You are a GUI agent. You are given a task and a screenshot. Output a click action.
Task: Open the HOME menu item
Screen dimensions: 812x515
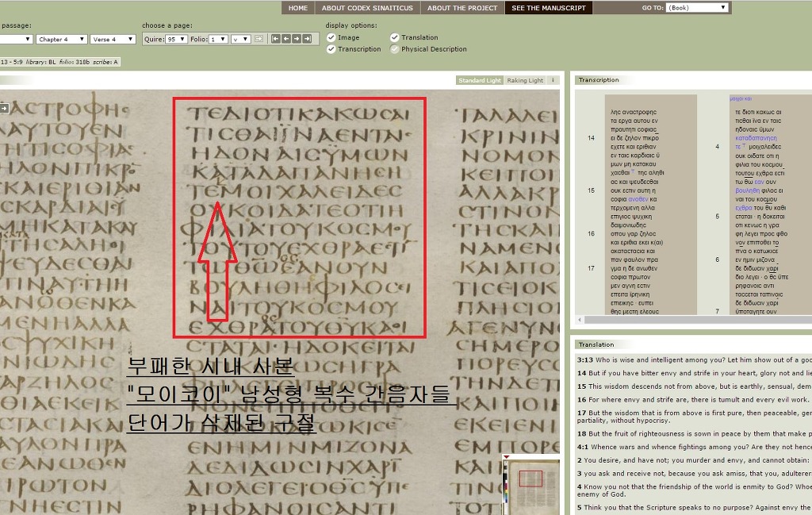(298, 8)
